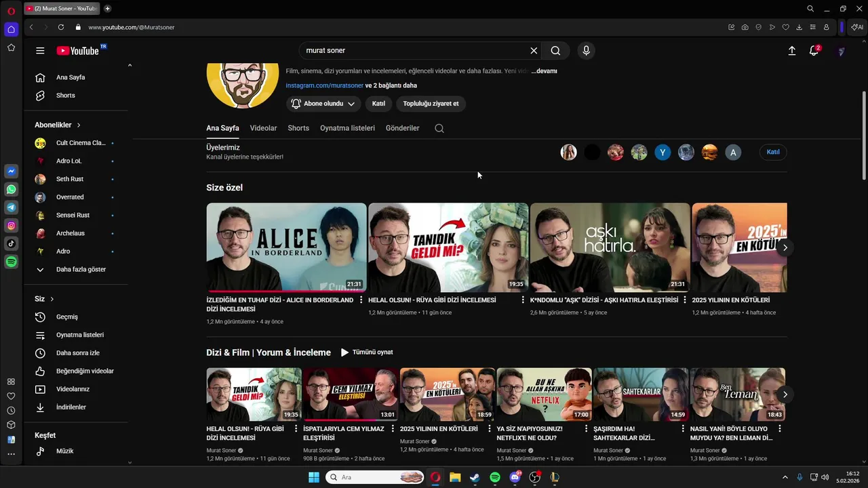Image resolution: width=868 pixels, height=488 pixels.
Task: Select the Ana Sayfa channel tab
Action: click(222, 128)
